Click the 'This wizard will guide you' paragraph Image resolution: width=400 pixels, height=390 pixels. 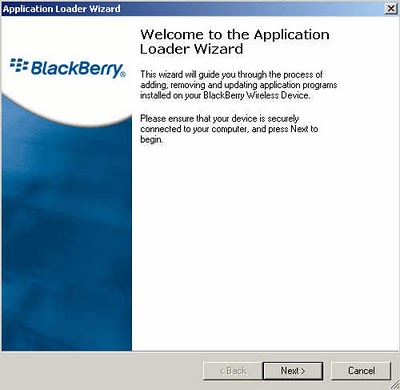238,85
